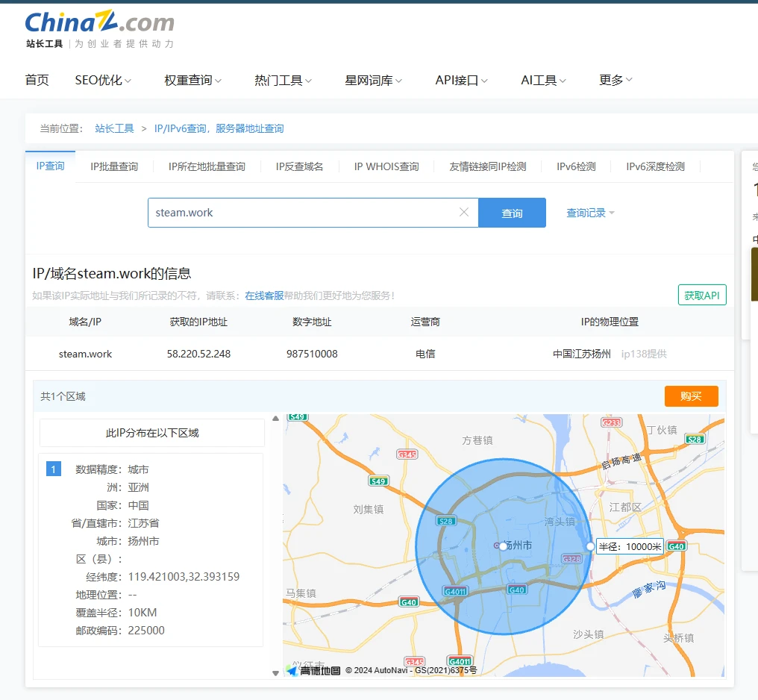Viewport: 758px width, 700px height.
Task: Clear the search field with X icon
Action: tap(464, 213)
